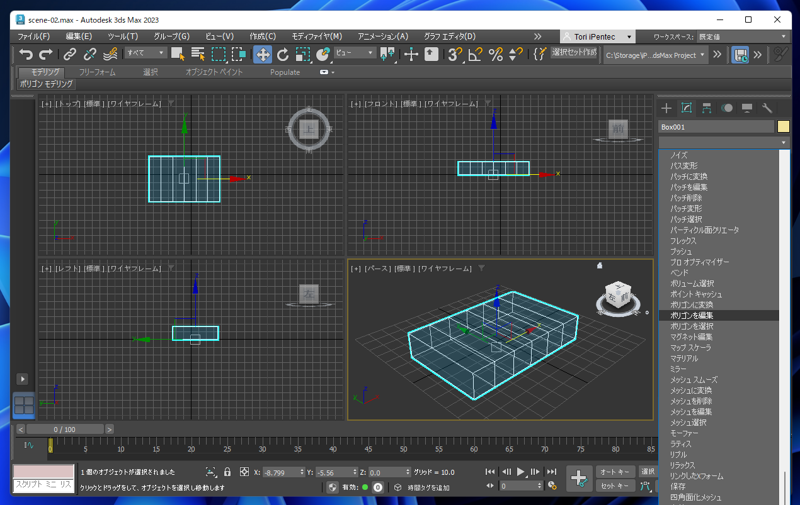Click the Box001 object name field
This screenshot has width=800, height=505.
pos(716,127)
